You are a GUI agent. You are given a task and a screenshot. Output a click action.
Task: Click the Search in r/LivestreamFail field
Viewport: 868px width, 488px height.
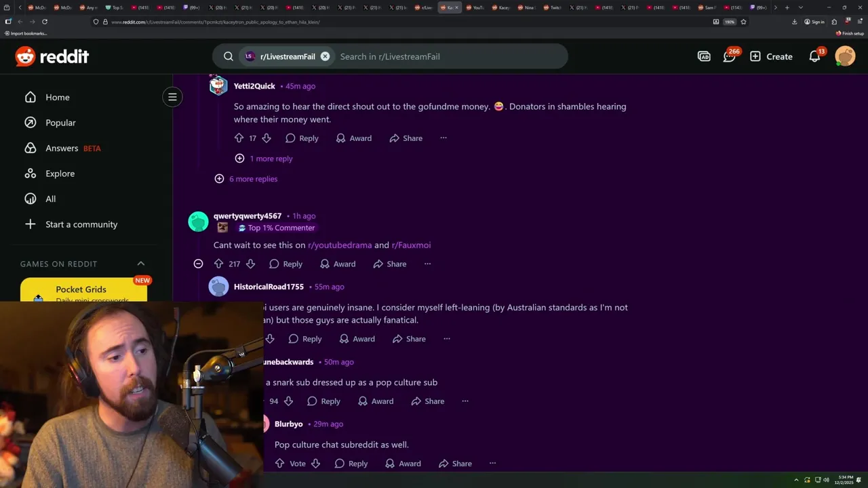click(449, 56)
